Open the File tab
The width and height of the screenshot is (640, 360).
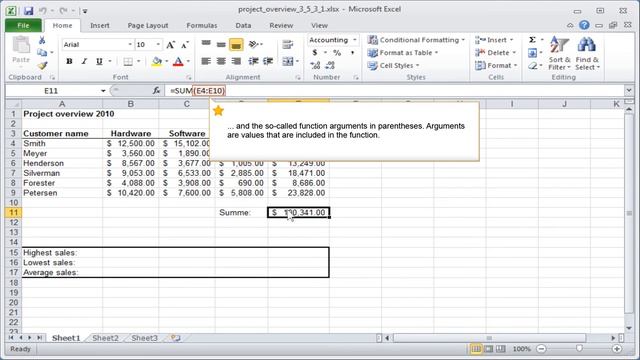click(23, 25)
